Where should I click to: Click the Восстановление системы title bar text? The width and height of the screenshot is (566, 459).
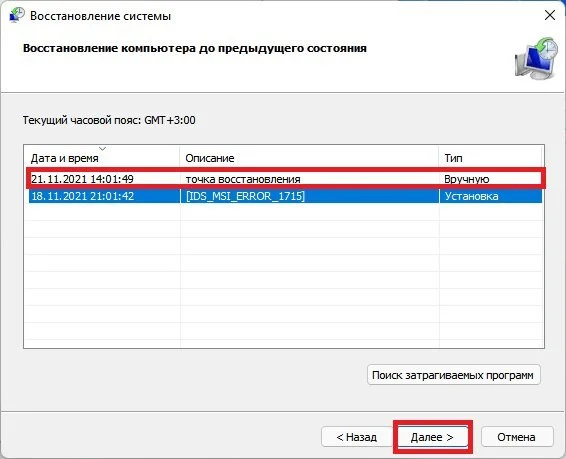(100, 16)
